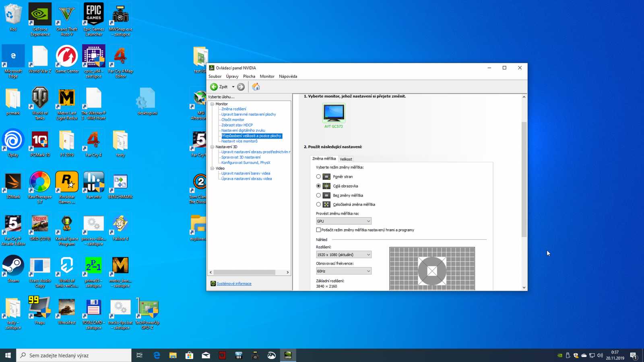Click the settings pane vertical scrollbar
The width and height of the screenshot is (644, 362).
pos(524,179)
